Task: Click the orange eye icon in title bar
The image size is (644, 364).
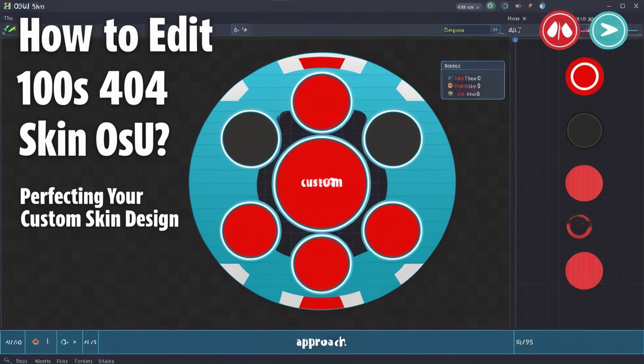Action: (x=518, y=6)
